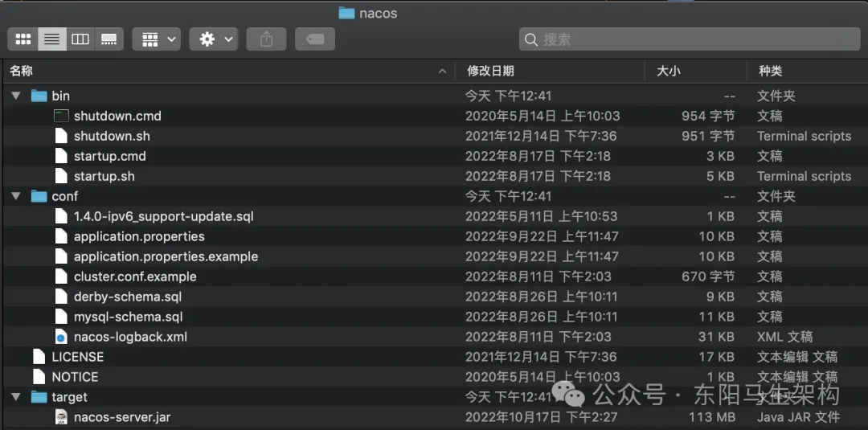This screenshot has width=868, height=430.
Task: Select the startup.sh file icon
Action: tap(61, 176)
